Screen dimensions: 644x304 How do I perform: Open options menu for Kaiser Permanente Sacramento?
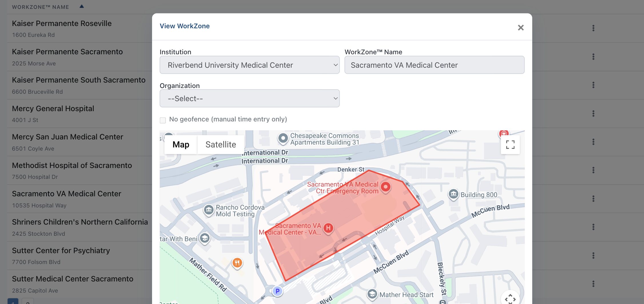pyautogui.click(x=593, y=57)
